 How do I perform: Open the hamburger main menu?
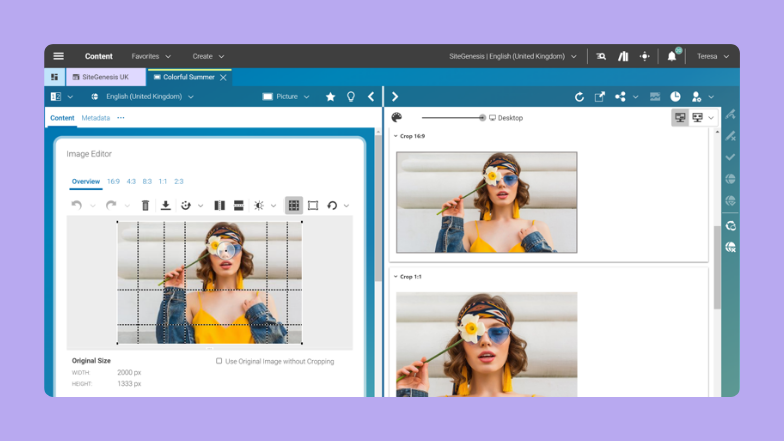[x=59, y=56]
